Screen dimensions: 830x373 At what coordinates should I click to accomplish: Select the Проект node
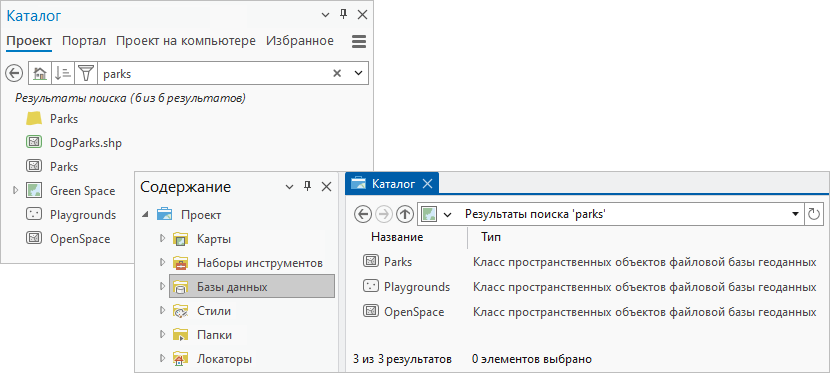pos(201,215)
